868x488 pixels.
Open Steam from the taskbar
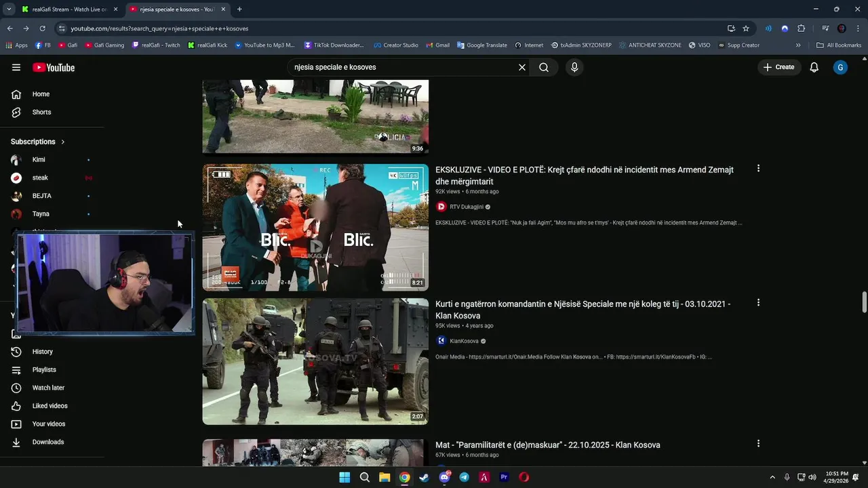[x=425, y=477]
